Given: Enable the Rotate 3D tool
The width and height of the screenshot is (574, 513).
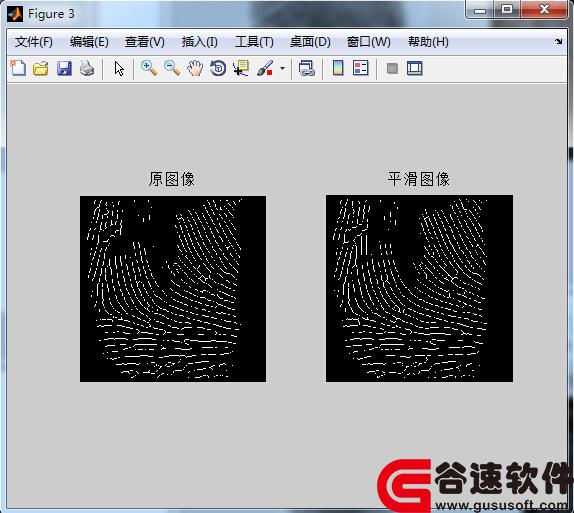Looking at the screenshot, I should coord(218,68).
